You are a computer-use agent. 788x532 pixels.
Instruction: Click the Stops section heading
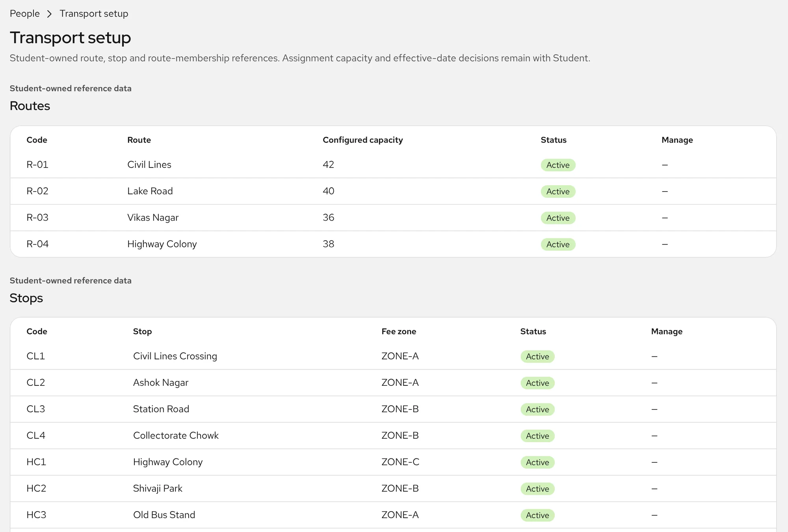26,298
